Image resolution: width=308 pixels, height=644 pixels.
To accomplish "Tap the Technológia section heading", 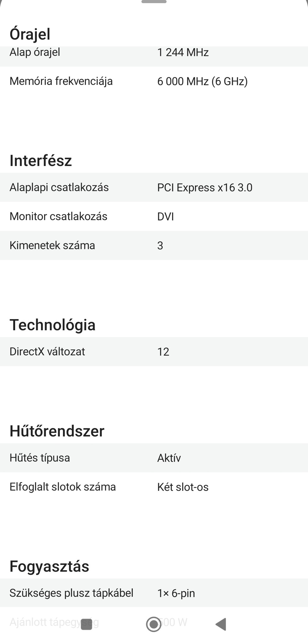I will 53,325.
